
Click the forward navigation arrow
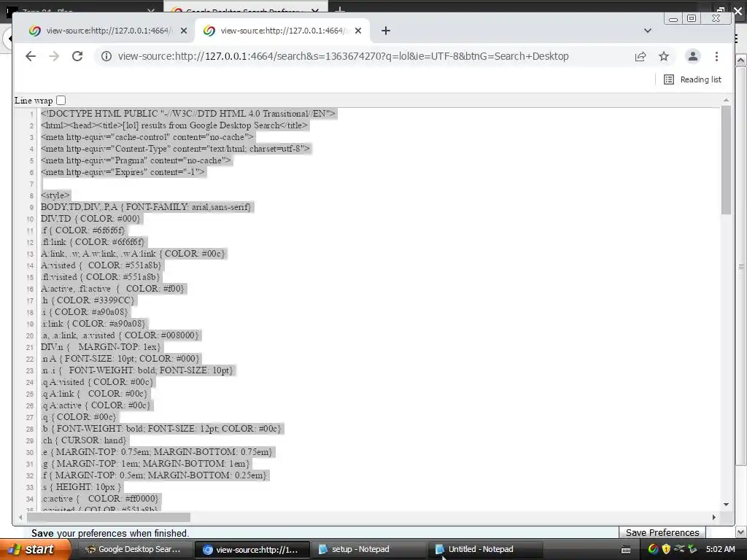(x=54, y=56)
